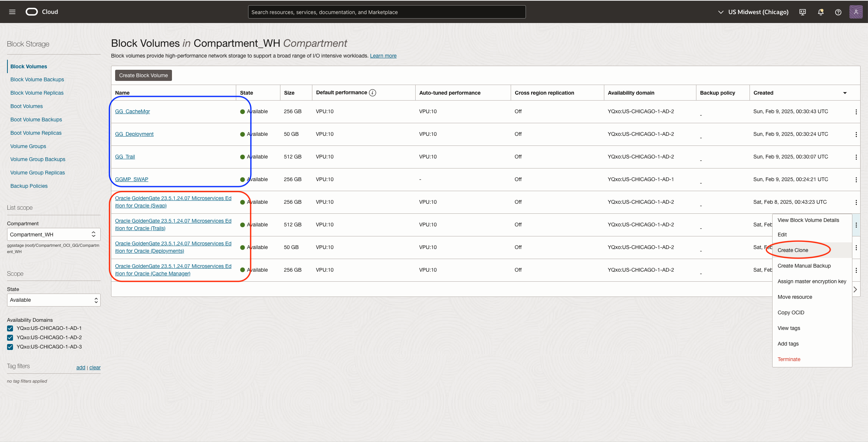Uncheck YQxo:US-CHICAGO-1-AD-2 availability domain

click(10, 338)
